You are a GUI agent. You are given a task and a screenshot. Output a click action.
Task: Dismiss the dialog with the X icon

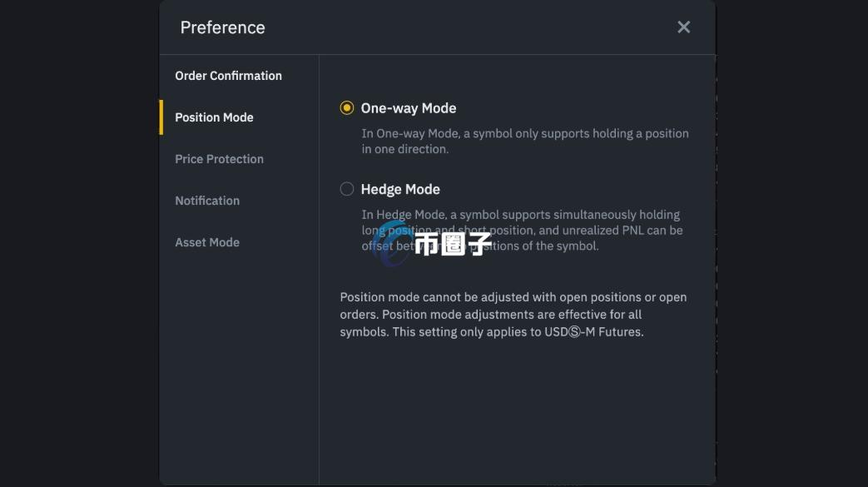click(683, 27)
